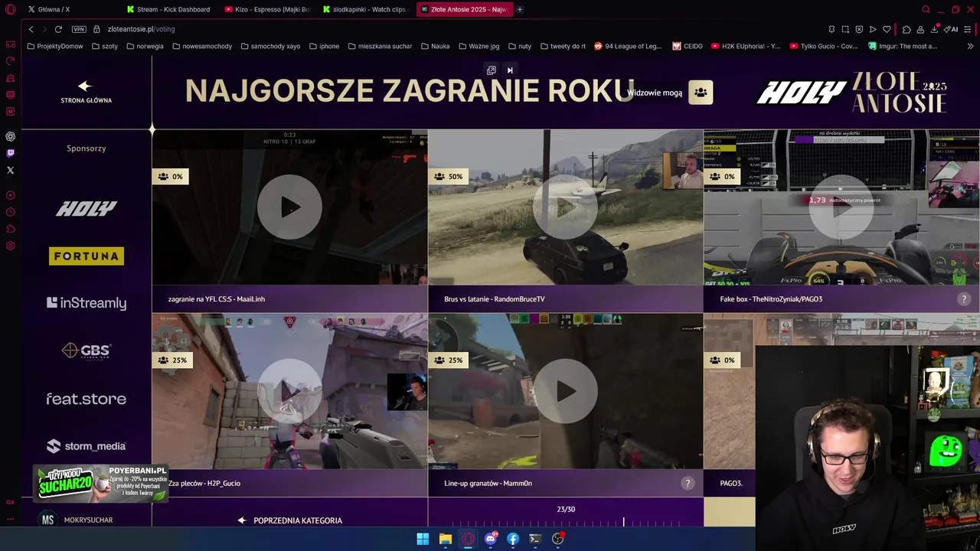Viewport: 980px width, 551px height.
Task: Open the ad blocker shield icon
Action: (859, 29)
